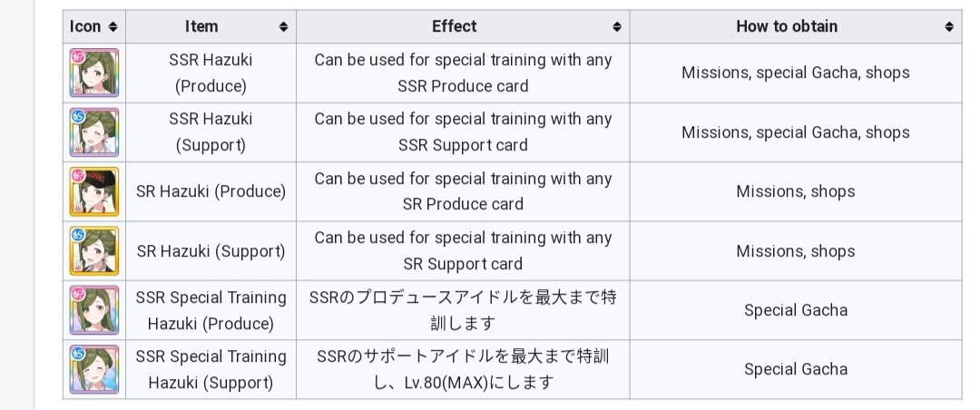Select the SSR Hazuki (Support) item name
Viewport: 980px width, 410px height.
tap(211, 132)
